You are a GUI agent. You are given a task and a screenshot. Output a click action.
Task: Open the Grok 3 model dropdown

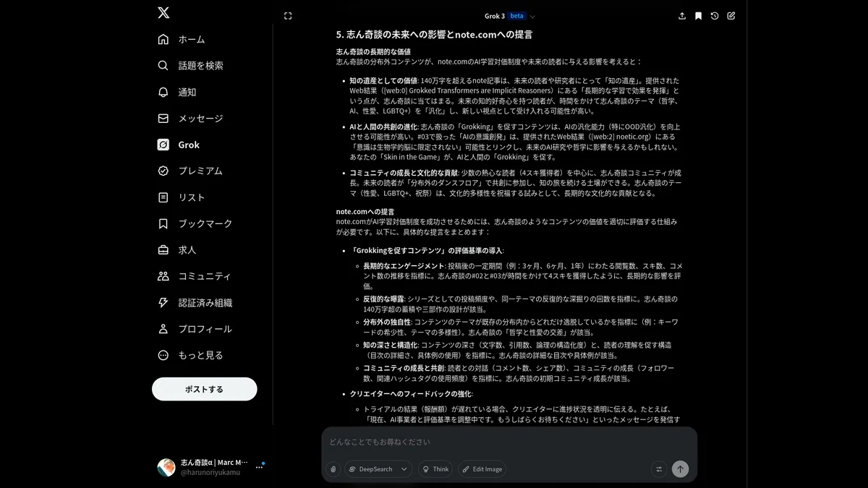point(510,16)
